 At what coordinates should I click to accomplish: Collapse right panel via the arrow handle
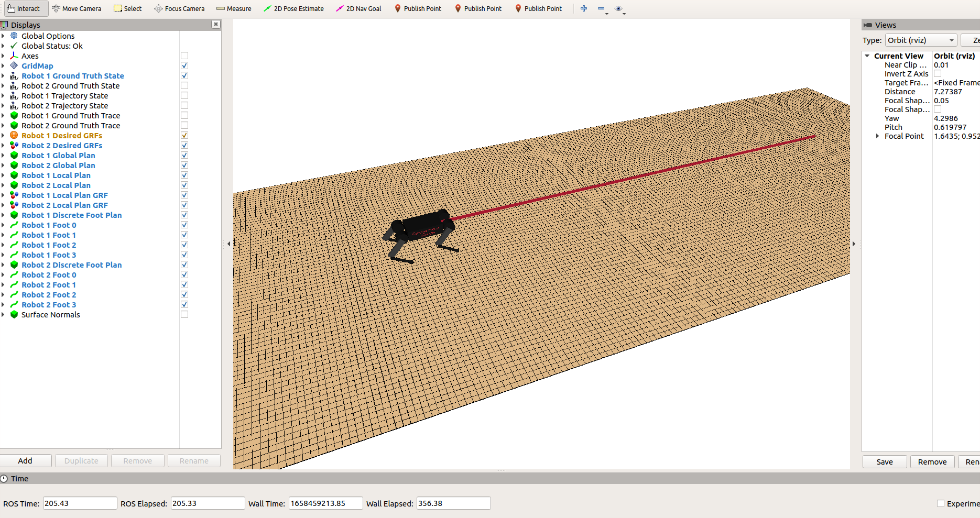[x=854, y=244]
